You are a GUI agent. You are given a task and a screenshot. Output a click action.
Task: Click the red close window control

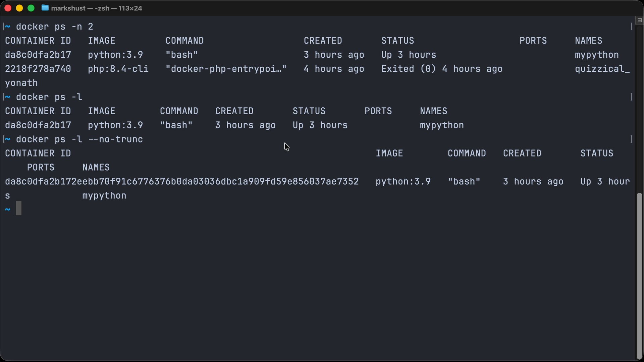coord(8,8)
